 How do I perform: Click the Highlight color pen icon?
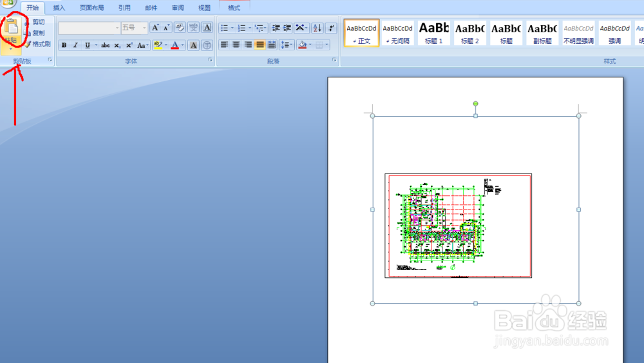pos(158,45)
